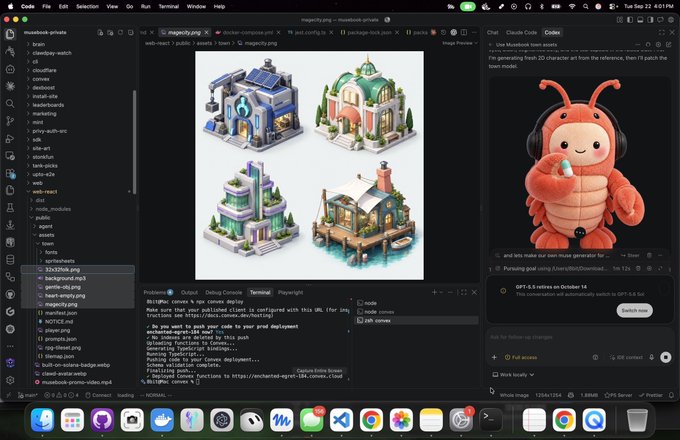Click the Ask for follow-up changes field
This screenshot has height=440, width=680.
579,337
